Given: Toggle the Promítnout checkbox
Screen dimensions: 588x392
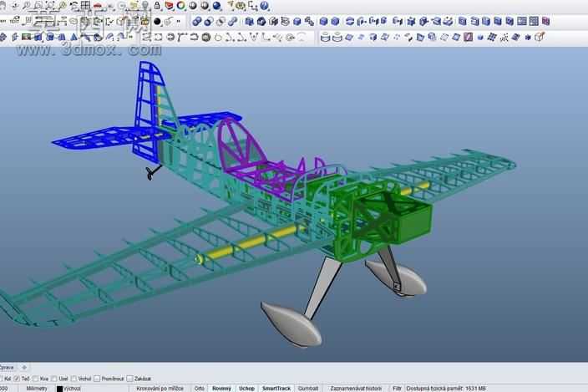Looking at the screenshot, I should 97,379.
